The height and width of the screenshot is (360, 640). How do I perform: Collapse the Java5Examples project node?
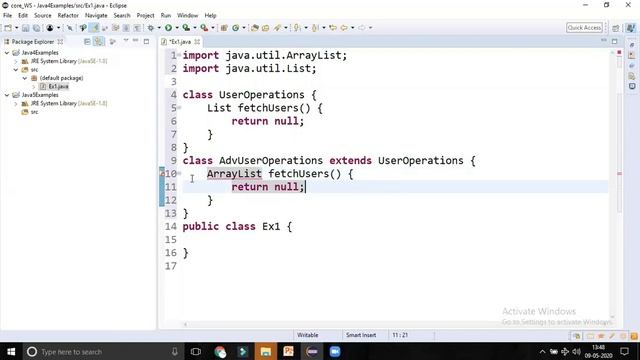[x=7, y=95]
